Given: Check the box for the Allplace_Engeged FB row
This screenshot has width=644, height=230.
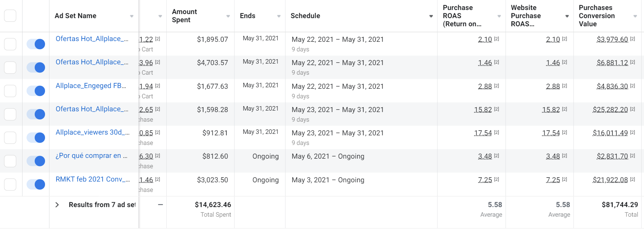Looking at the screenshot, I should click(10, 91).
